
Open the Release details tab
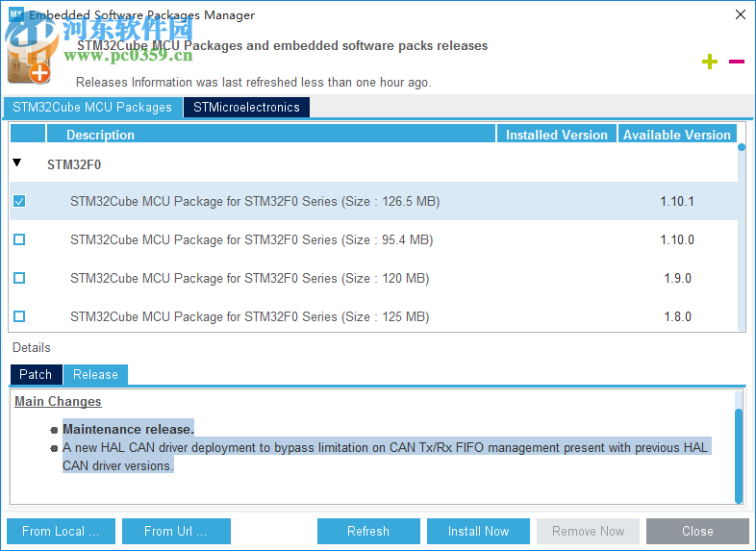pos(95,375)
